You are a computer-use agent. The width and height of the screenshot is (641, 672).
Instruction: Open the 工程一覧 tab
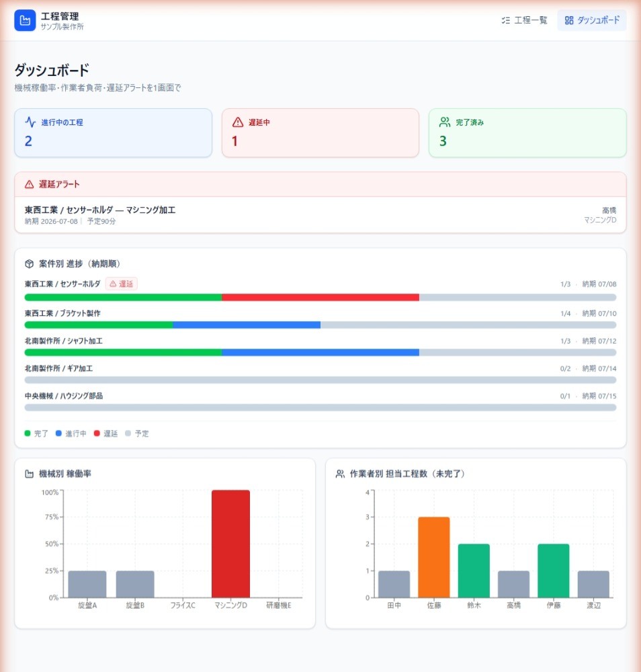tap(525, 20)
